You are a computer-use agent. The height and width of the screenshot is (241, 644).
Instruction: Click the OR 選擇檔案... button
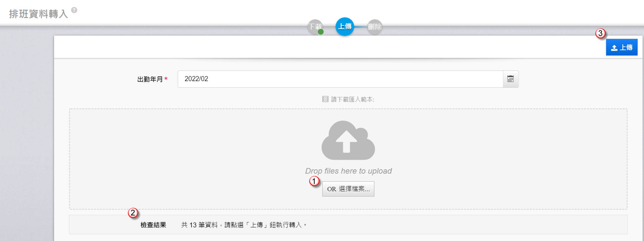348,189
